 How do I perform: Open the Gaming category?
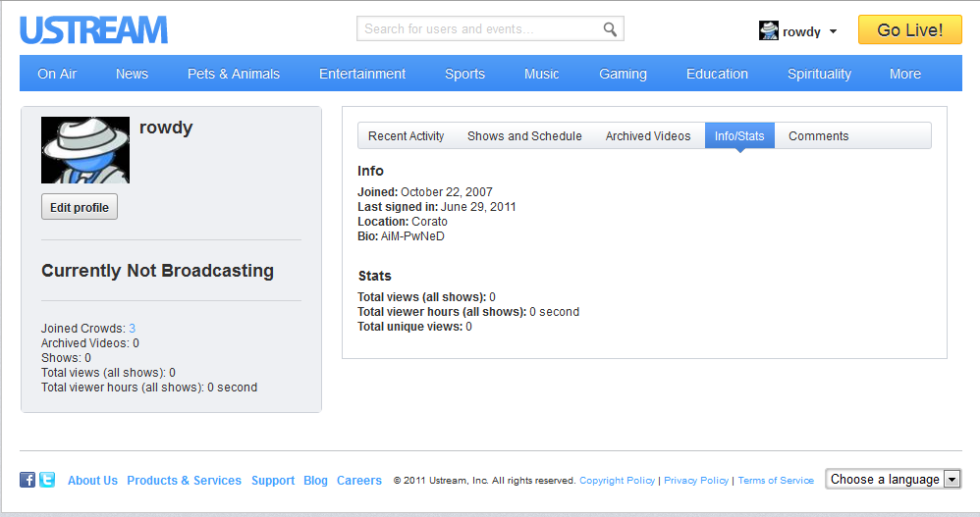[624, 74]
